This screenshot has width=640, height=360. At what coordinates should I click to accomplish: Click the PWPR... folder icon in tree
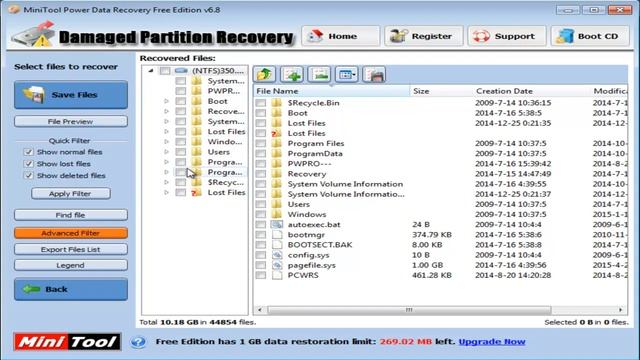click(197, 91)
